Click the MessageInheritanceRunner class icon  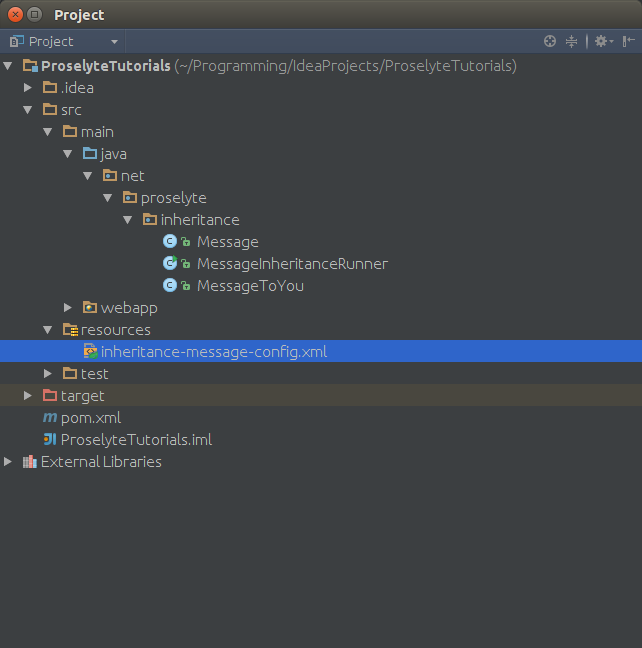tap(170, 264)
